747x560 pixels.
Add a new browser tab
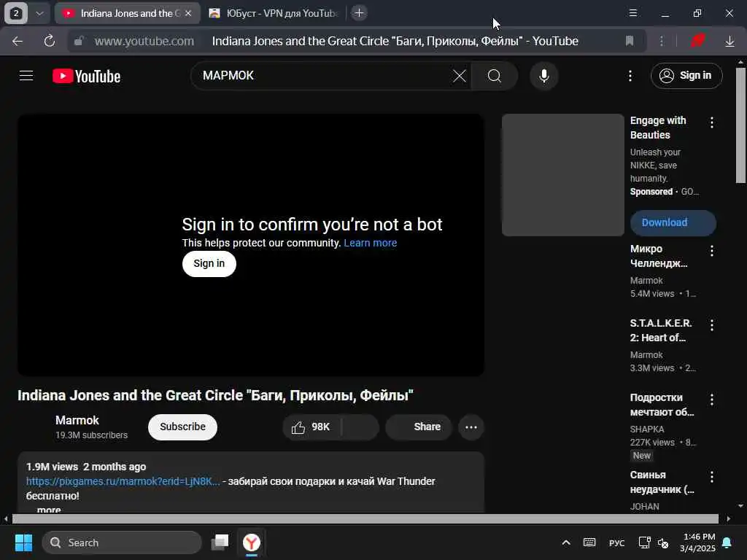[x=359, y=13]
